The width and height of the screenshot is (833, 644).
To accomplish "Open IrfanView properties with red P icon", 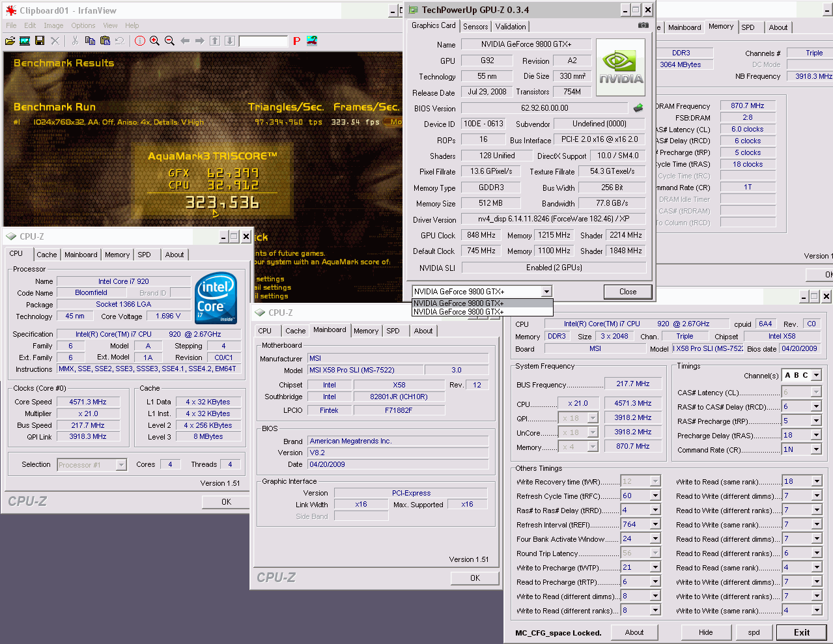I will pos(296,41).
